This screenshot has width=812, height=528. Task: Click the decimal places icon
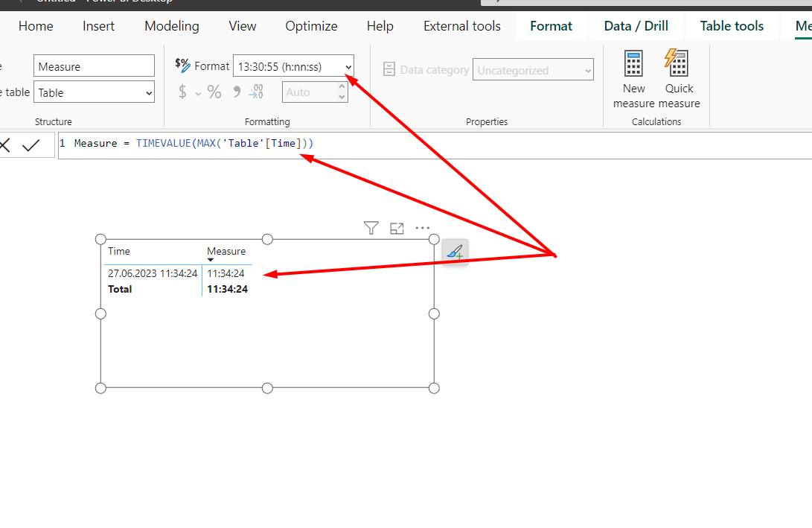pyautogui.click(x=256, y=92)
